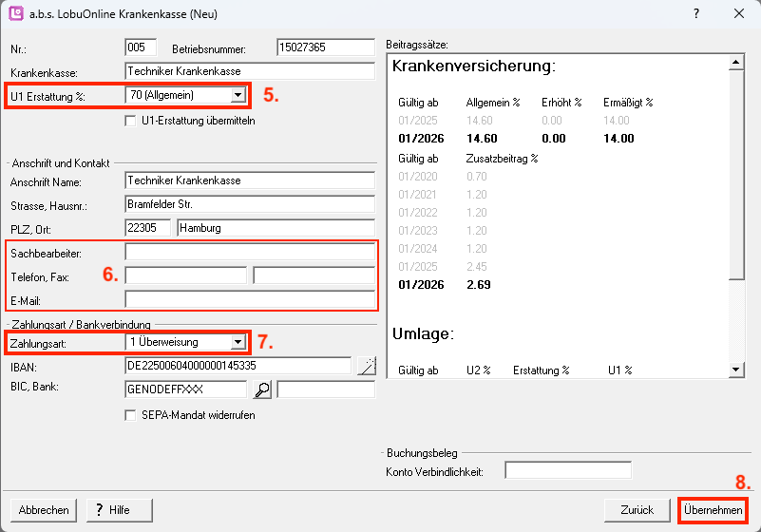The height and width of the screenshot is (532, 761).
Task: Click the LobuOnline app icon in title bar
Action: 15,13
